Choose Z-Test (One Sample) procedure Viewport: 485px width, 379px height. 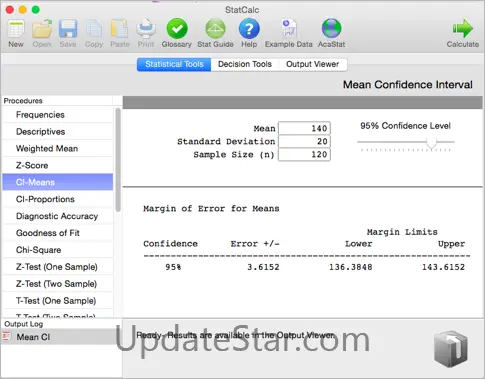(x=58, y=267)
